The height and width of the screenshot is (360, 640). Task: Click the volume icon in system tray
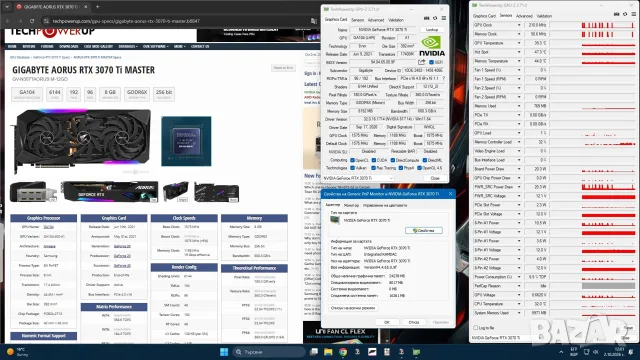[x=596, y=352]
